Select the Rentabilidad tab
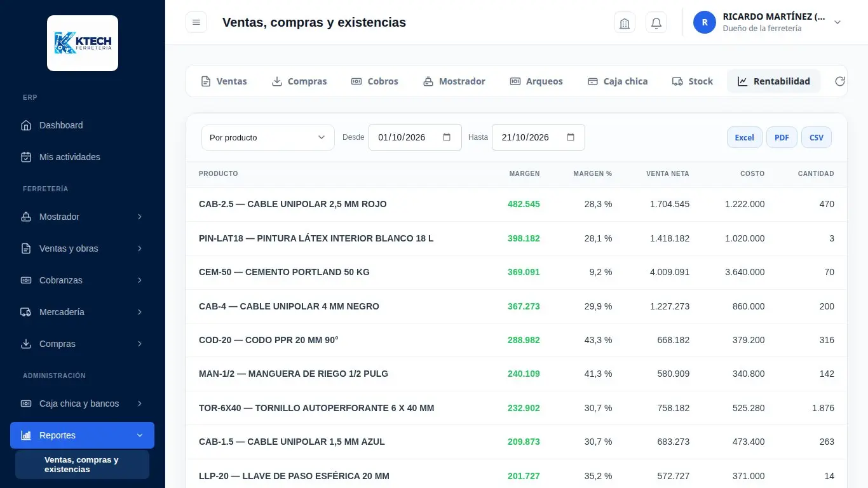Screen dimensions: 868x488 click(774, 81)
